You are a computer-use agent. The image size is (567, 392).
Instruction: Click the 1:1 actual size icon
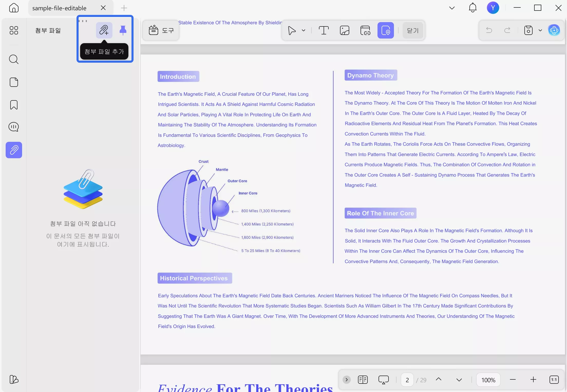(x=554, y=380)
